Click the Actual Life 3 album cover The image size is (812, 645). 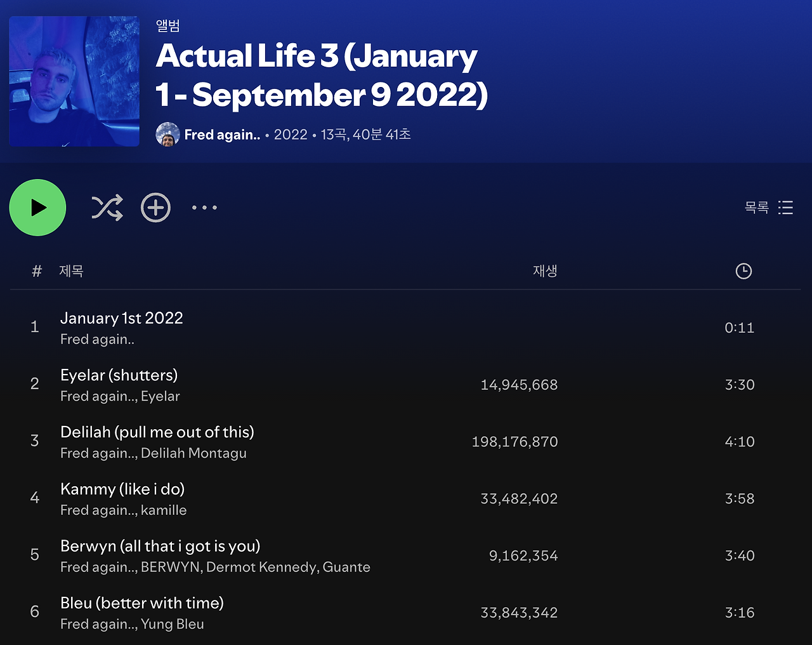[74, 81]
